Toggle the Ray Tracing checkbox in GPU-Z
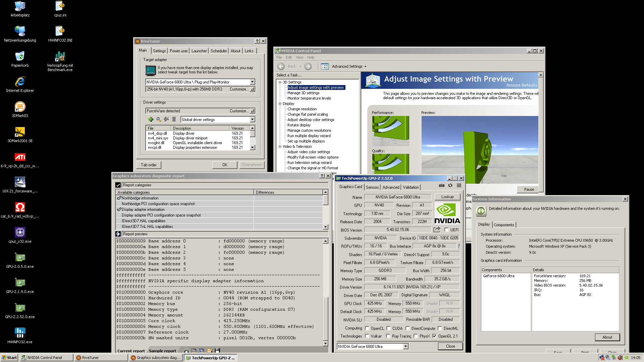The width and height of the screenshot is (644, 362). (x=388, y=336)
